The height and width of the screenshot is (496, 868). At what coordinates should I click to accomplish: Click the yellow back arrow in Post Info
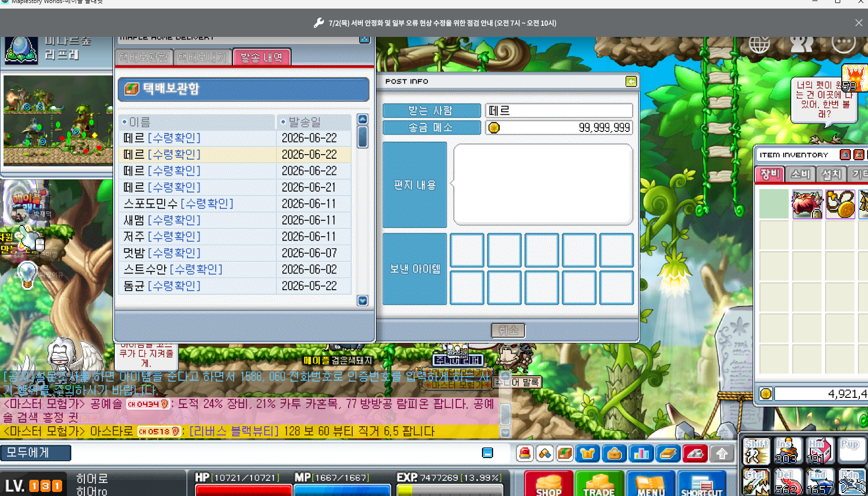631,81
